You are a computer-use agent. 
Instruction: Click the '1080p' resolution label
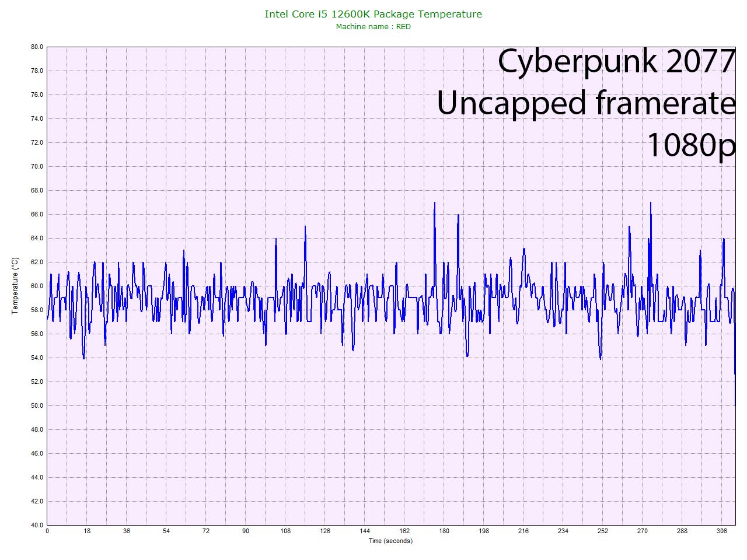point(690,144)
